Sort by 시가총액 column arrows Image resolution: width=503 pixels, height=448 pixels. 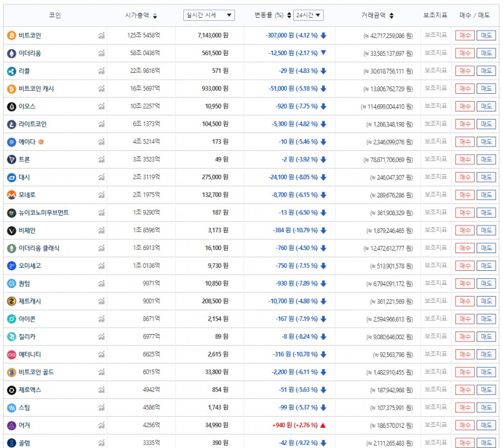coord(155,15)
